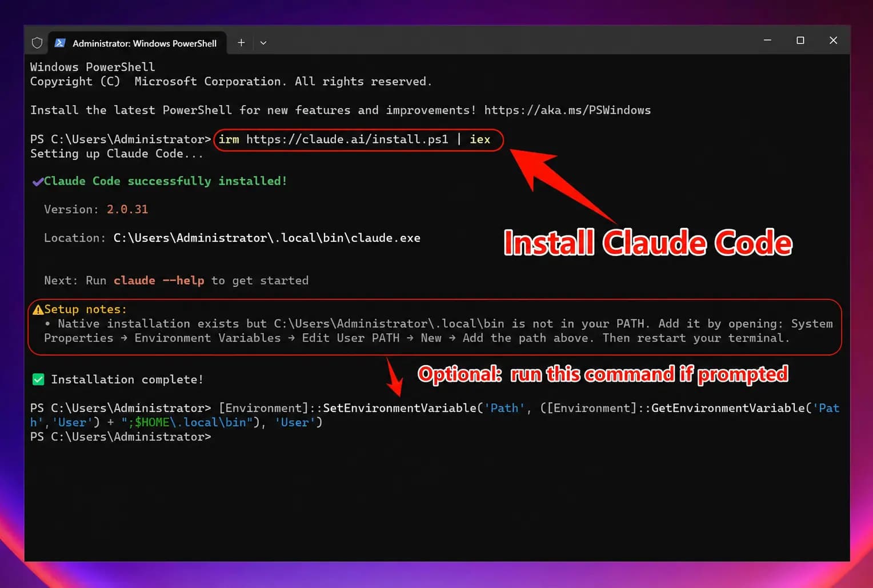Click the last empty PS prompt line

click(x=121, y=437)
